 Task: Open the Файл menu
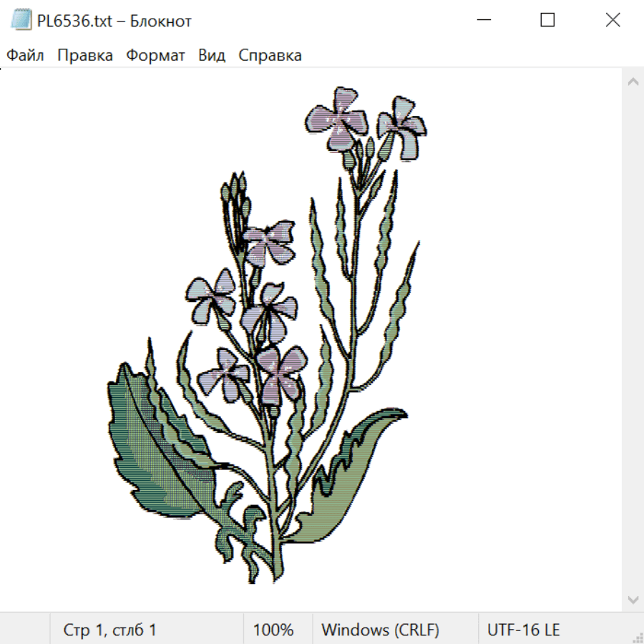tap(25, 55)
